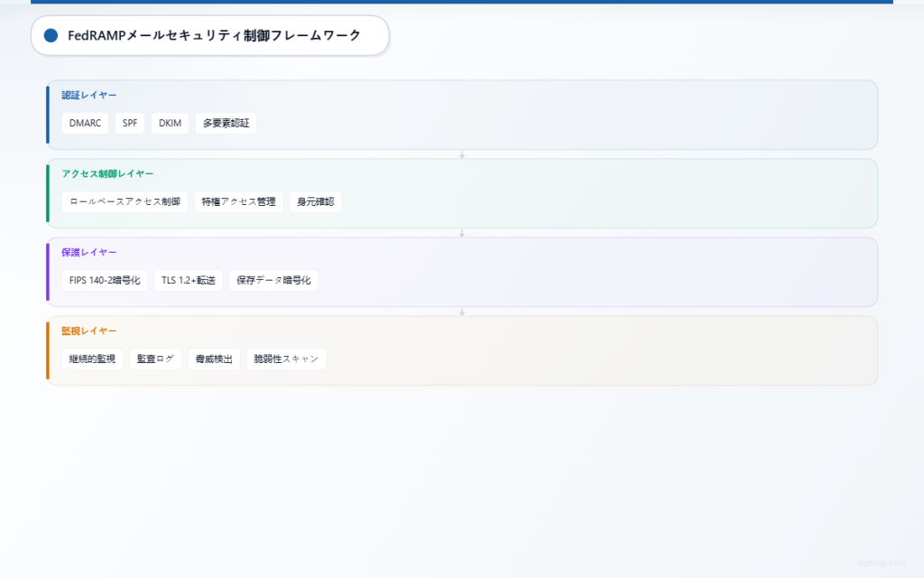The image size is (924, 578).
Task: Select the DMARC chip
Action: point(84,123)
